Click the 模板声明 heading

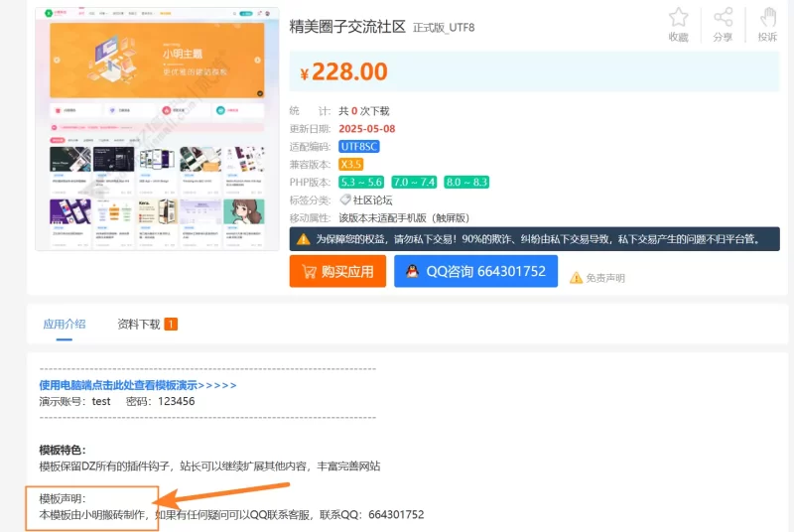pos(63,498)
